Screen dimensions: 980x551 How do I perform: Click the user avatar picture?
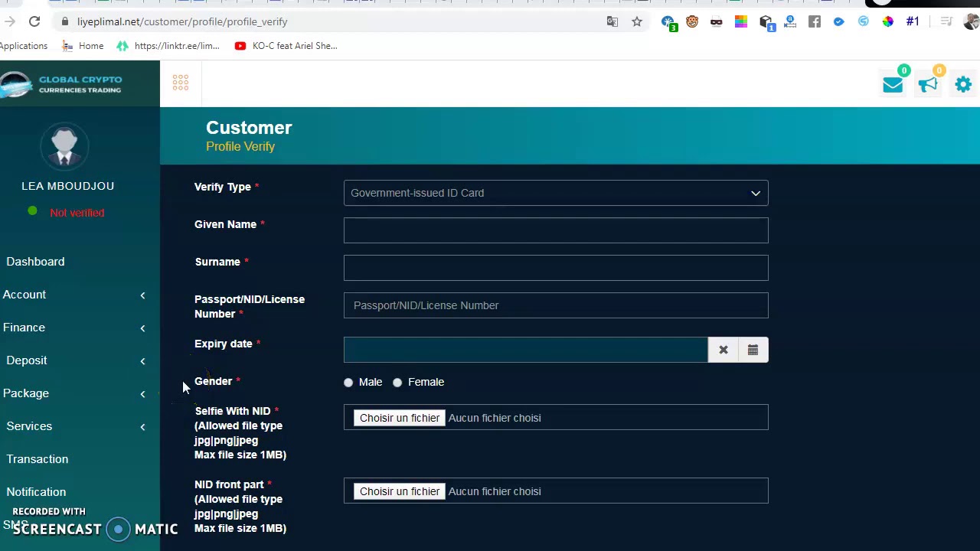tap(65, 145)
